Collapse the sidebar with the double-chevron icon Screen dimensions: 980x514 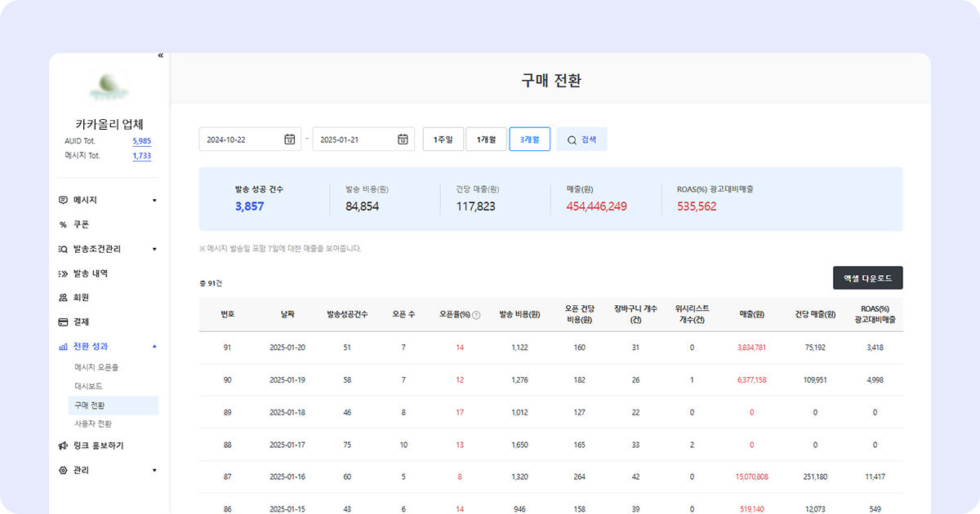tap(160, 55)
